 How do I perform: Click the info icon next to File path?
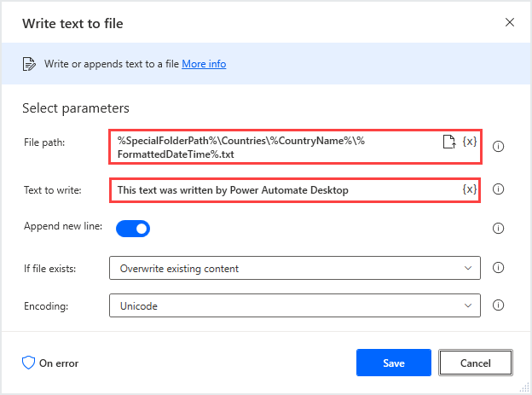pyautogui.click(x=499, y=146)
